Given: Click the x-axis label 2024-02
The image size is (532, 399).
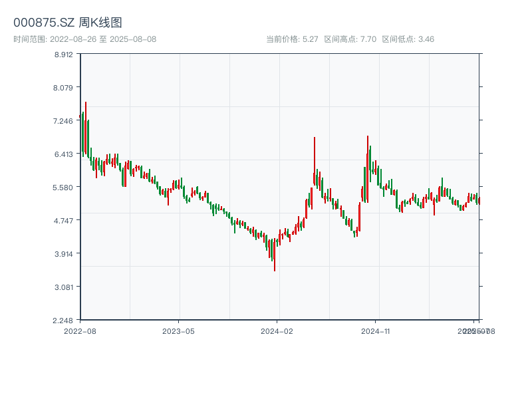Looking at the screenshot, I should pos(277,331).
